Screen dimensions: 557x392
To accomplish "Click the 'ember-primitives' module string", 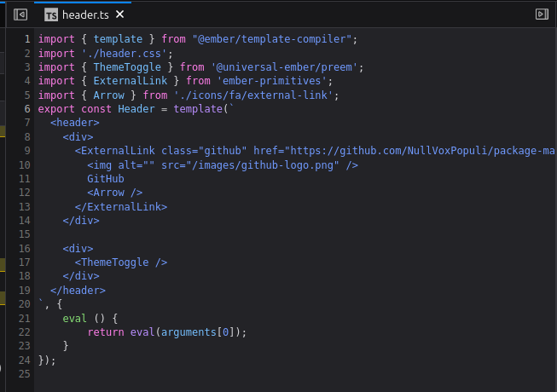I will coord(272,81).
